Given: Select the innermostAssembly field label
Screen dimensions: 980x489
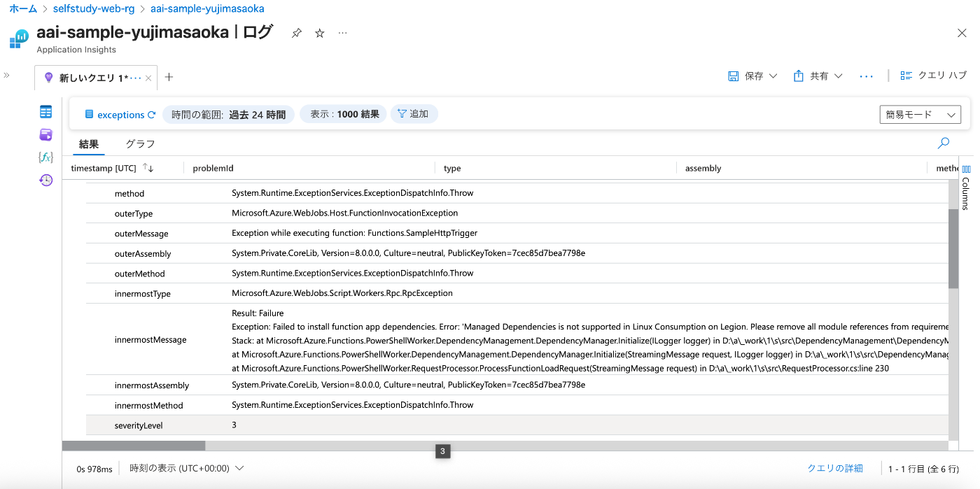Looking at the screenshot, I should point(152,385).
